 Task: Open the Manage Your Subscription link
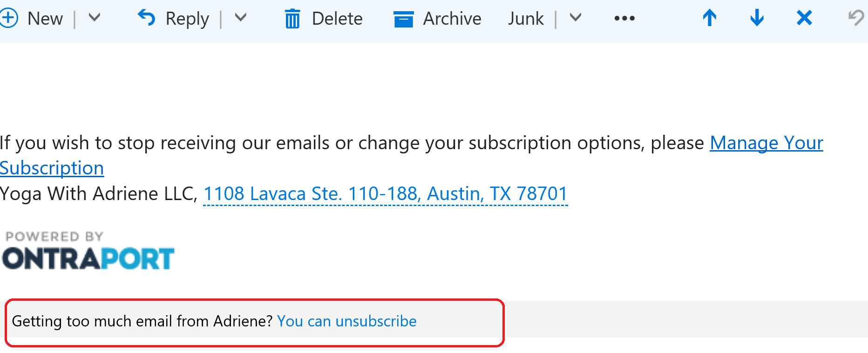click(x=766, y=143)
